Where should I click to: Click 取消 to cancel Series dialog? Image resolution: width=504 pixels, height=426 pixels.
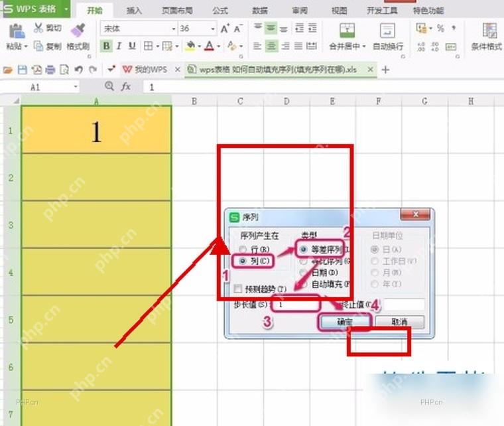[399, 322]
